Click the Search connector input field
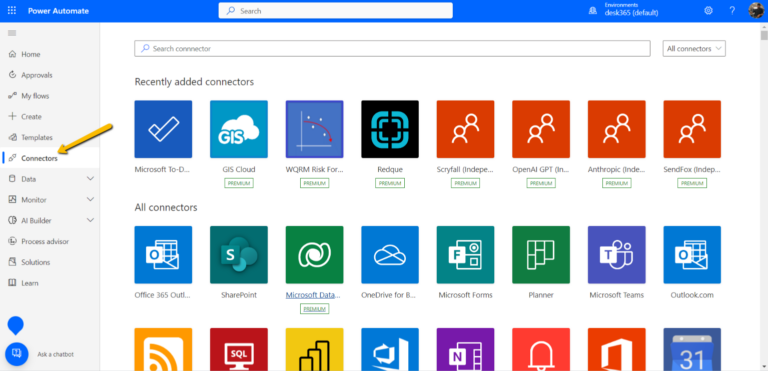Screen dimensions: 768x371 (x=392, y=49)
